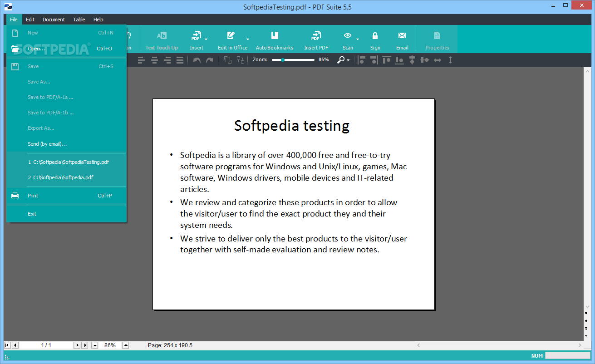Align text right
This screenshot has height=364, width=595.
click(167, 60)
